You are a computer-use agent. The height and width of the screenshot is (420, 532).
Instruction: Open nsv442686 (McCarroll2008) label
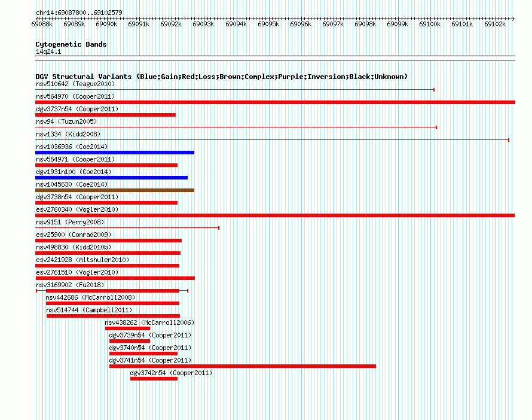coord(90,297)
